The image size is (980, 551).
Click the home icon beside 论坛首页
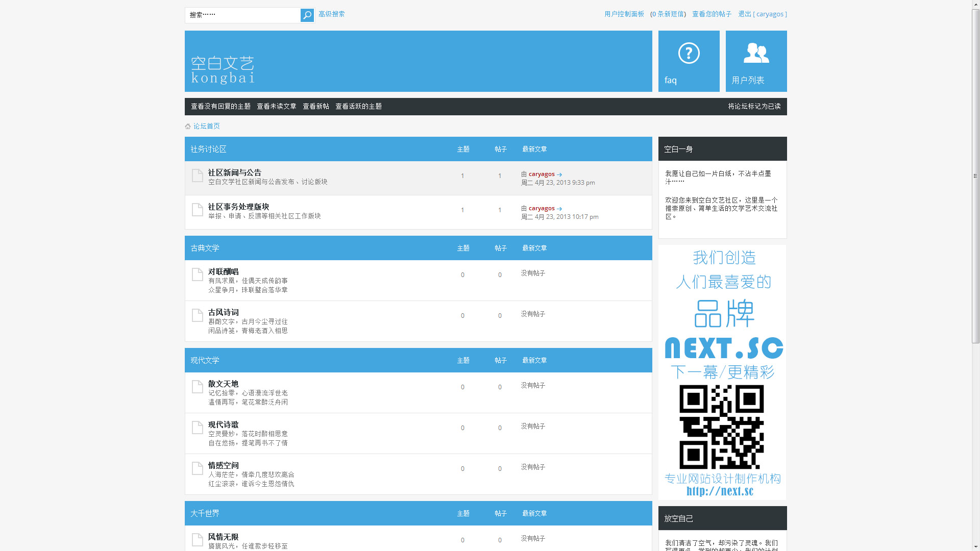188,127
